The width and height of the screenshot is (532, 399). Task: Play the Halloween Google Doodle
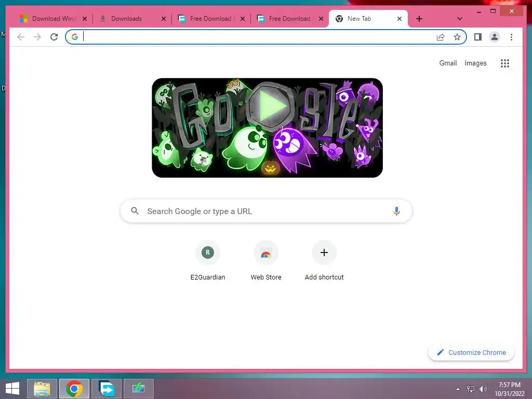click(270, 107)
